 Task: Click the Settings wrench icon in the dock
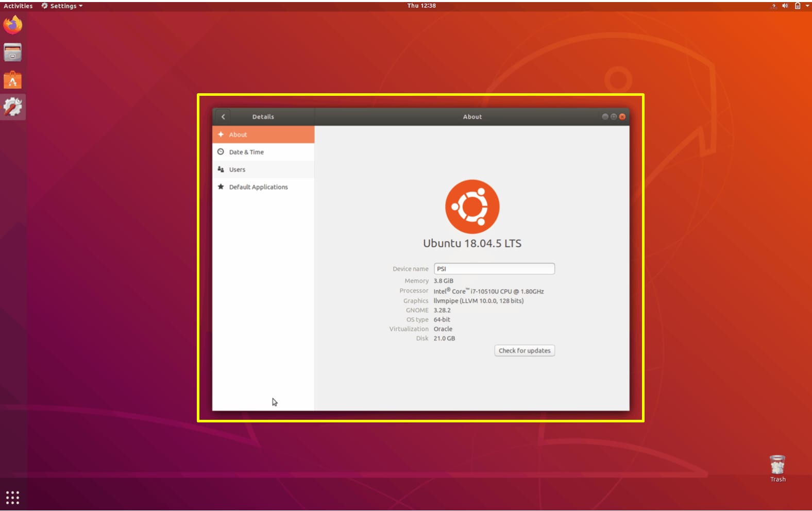pyautogui.click(x=13, y=107)
